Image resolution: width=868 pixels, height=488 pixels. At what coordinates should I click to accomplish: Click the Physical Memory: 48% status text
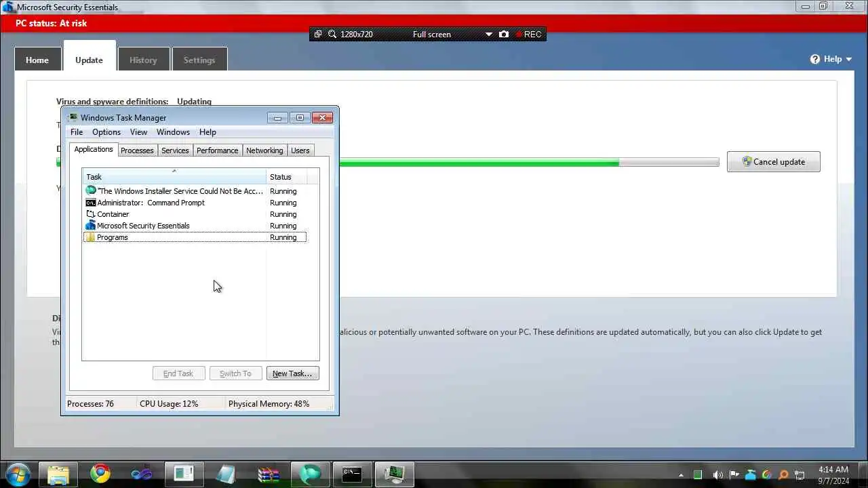pos(269,404)
